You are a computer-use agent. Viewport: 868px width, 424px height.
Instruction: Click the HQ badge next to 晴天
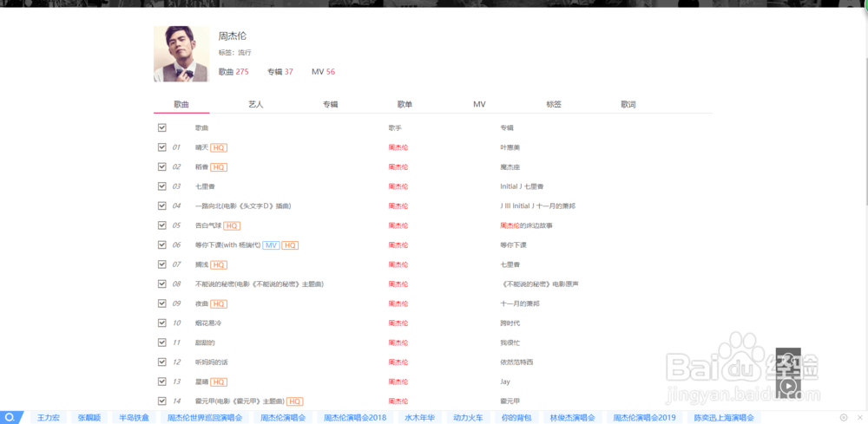pos(220,147)
